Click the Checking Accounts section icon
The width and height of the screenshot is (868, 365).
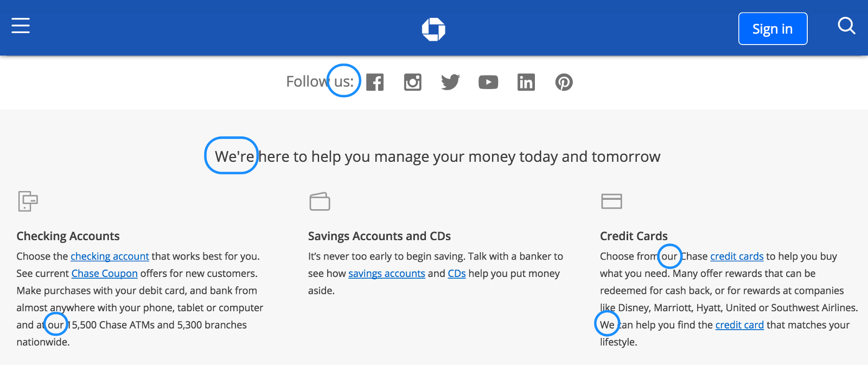pos(28,201)
